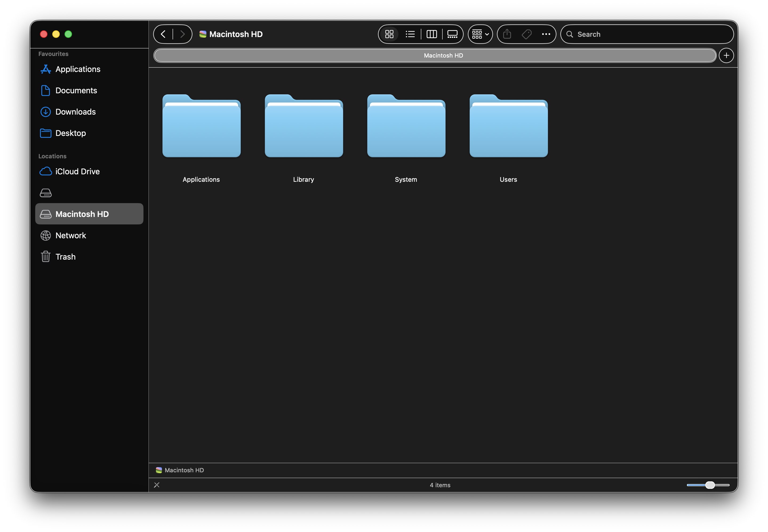
Task: Open Trash in the sidebar
Action: click(x=89, y=257)
